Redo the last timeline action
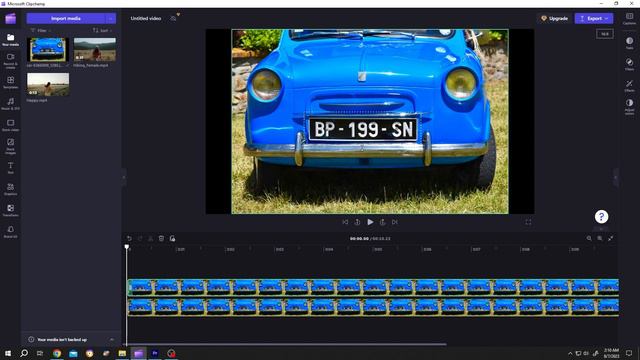Viewport: 640px width, 360px height. point(140,238)
